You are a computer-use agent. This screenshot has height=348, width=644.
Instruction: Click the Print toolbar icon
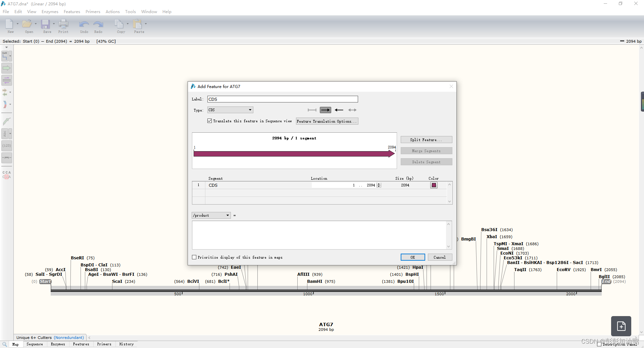[x=63, y=24]
